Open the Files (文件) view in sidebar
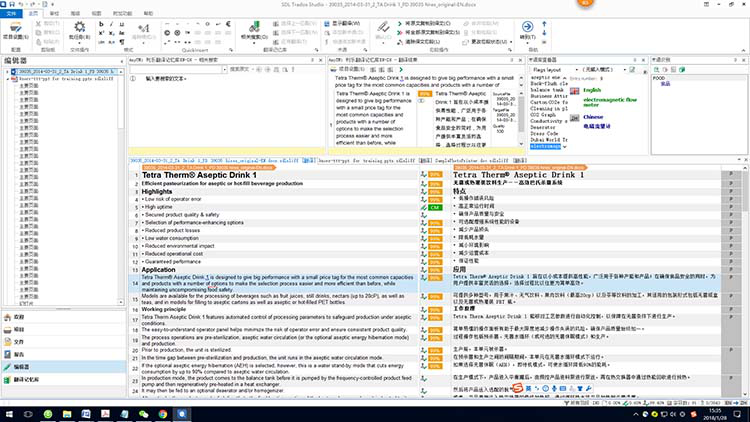The height and width of the screenshot is (422, 750). click(63, 342)
